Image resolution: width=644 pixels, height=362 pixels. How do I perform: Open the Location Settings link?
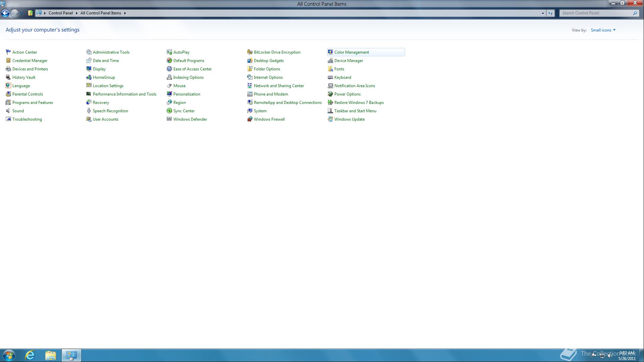click(108, 86)
